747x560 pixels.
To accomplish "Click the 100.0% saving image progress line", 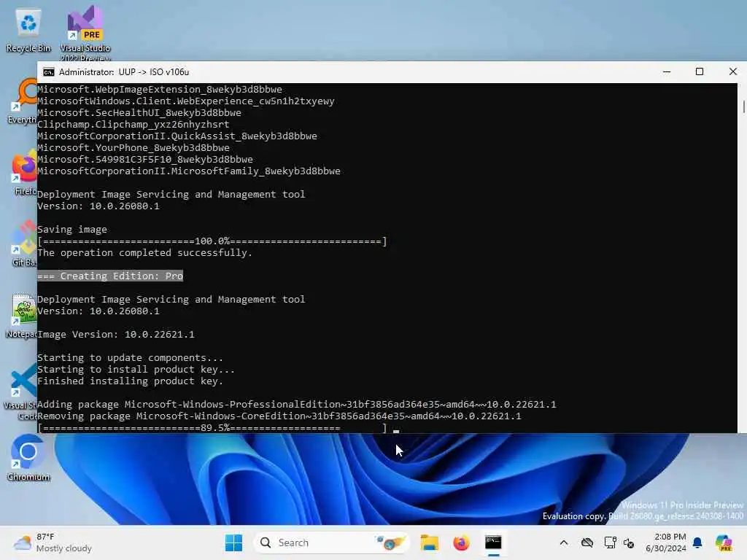I will pos(212,241).
